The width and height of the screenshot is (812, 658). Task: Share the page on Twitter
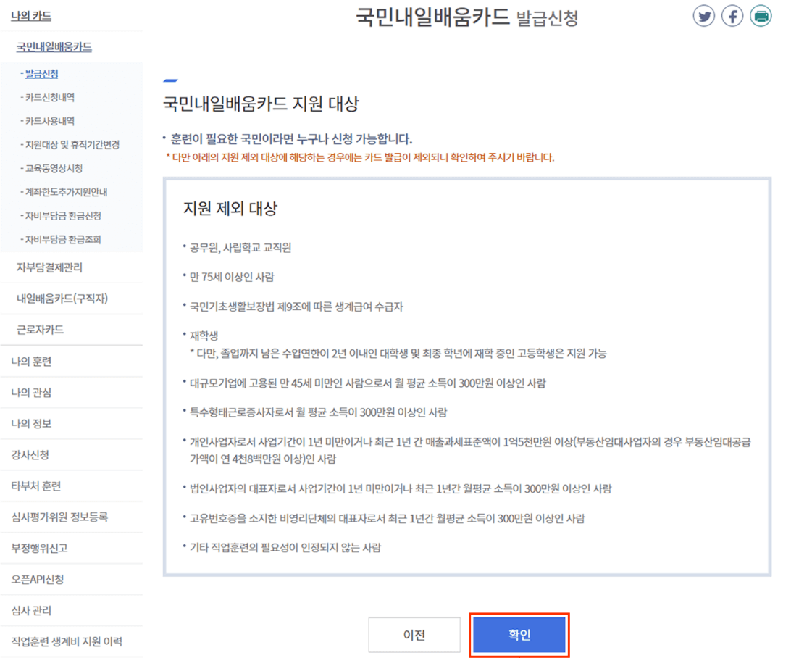tap(703, 15)
